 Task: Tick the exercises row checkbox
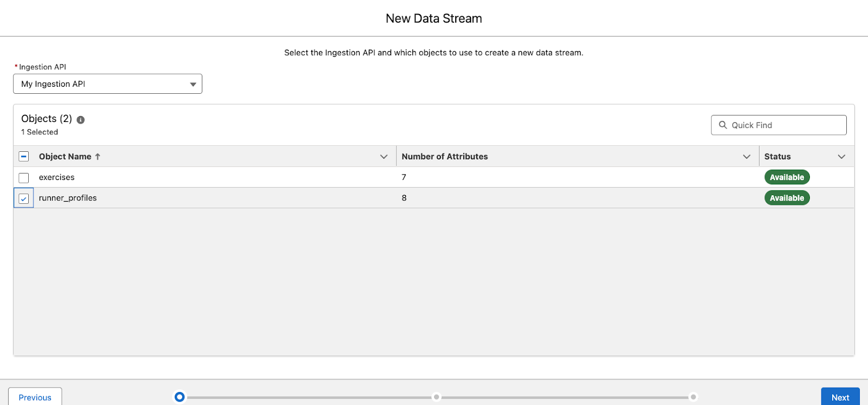[x=24, y=178]
